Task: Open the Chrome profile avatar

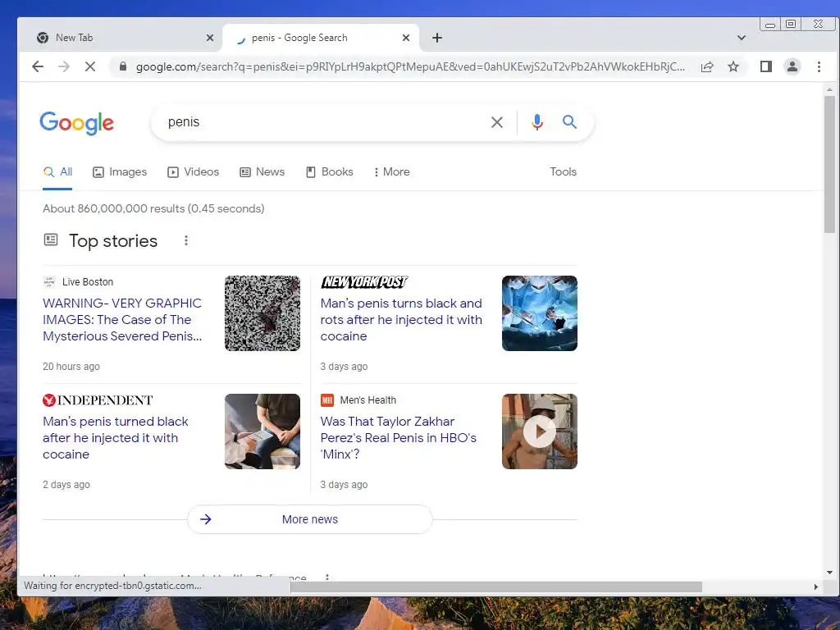Action: coord(792,66)
